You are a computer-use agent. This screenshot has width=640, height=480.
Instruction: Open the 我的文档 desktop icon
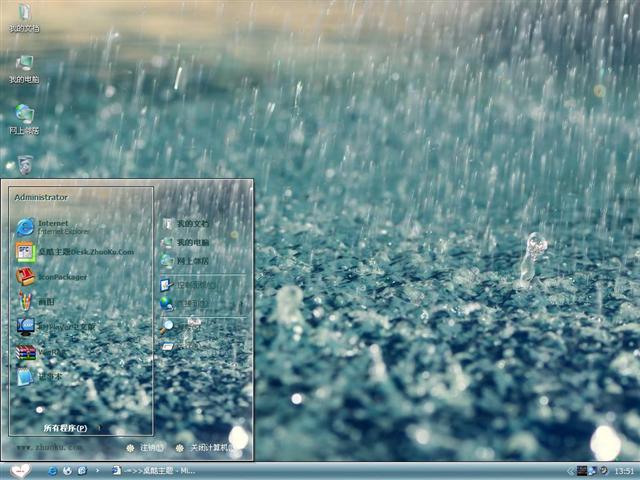click(x=24, y=18)
